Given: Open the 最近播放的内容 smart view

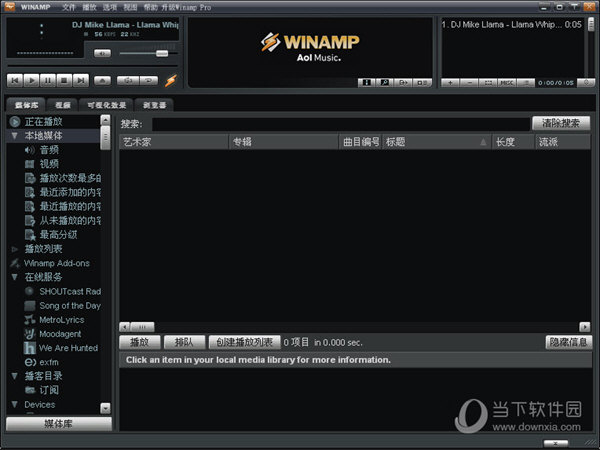Looking at the screenshot, I should click(63, 206).
